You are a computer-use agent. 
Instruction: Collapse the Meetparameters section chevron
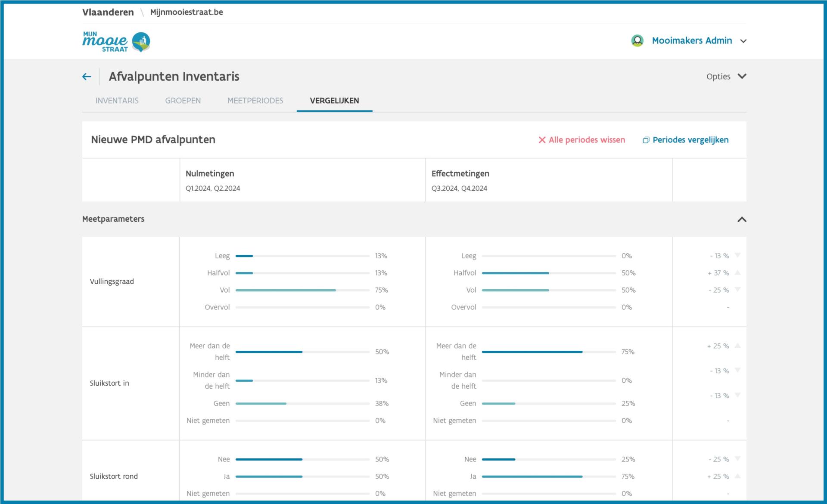coord(742,220)
